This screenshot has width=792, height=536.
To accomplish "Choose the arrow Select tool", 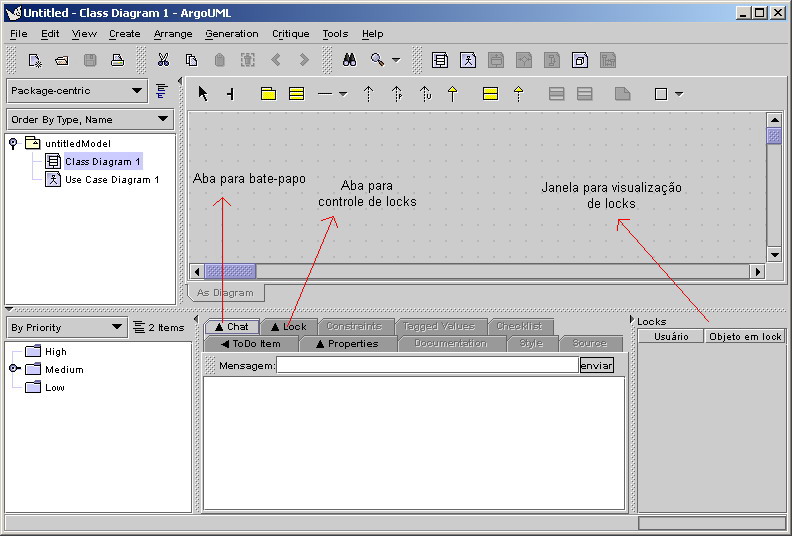I will 203,94.
